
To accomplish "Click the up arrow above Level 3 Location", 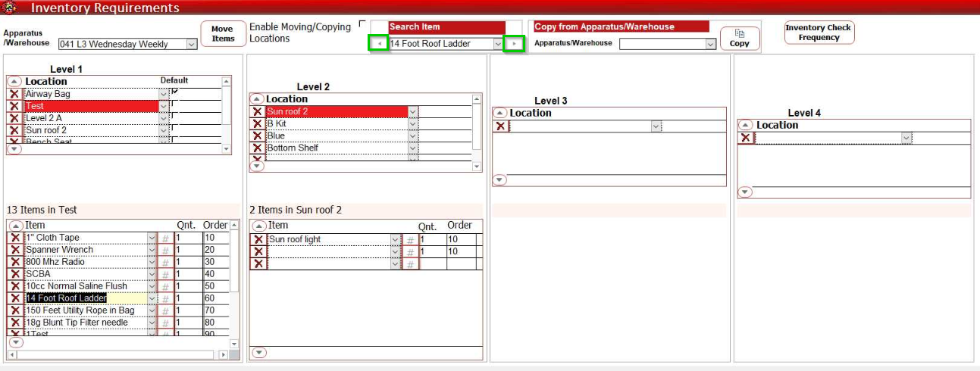I will pyautogui.click(x=499, y=113).
